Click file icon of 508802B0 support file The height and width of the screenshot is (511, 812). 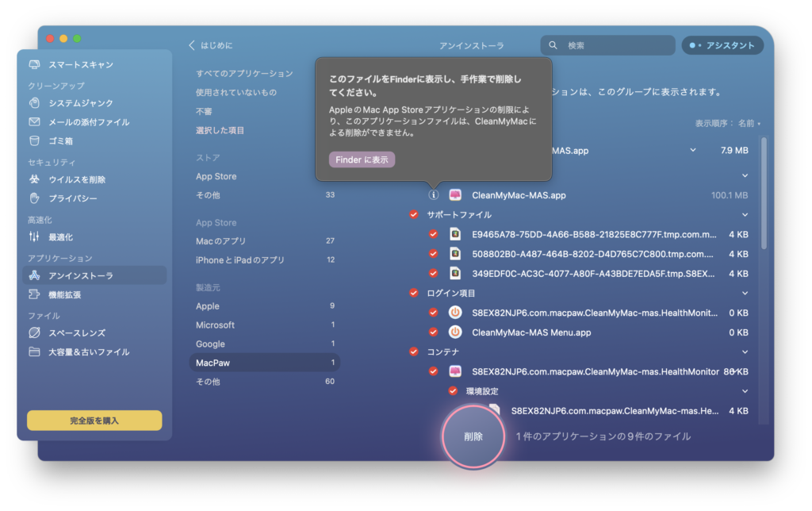point(455,254)
